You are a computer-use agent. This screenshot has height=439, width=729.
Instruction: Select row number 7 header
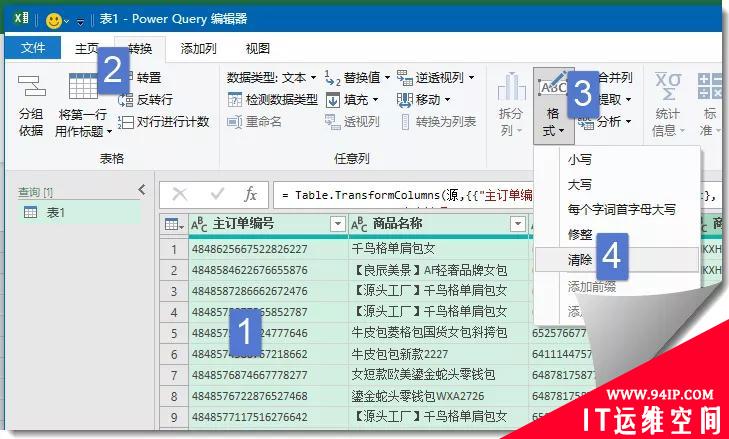coord(174,375)
